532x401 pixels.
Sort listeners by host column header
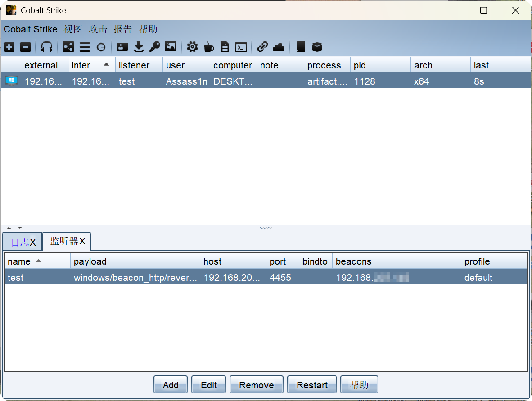(234, 261)
